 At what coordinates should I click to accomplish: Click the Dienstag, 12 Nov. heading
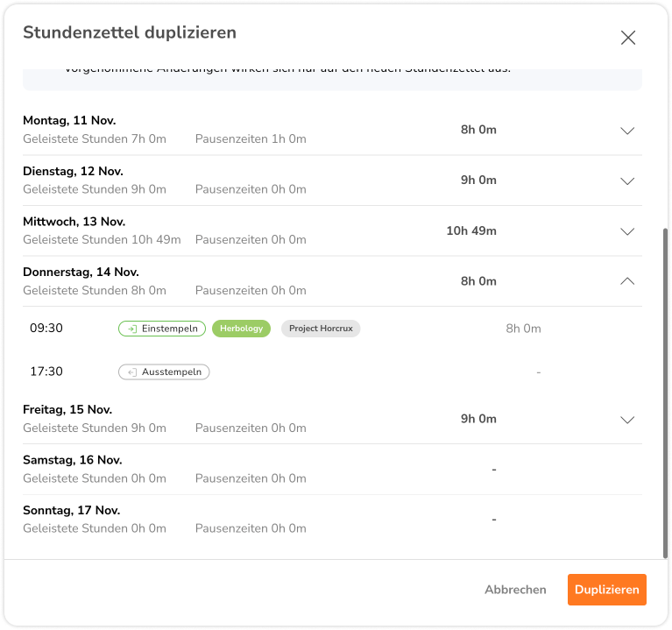[74, 171]
